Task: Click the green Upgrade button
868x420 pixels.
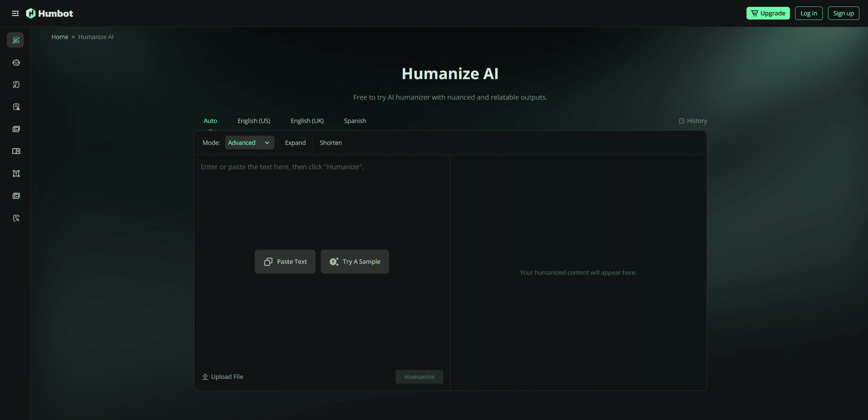Action: coord(768,13)
